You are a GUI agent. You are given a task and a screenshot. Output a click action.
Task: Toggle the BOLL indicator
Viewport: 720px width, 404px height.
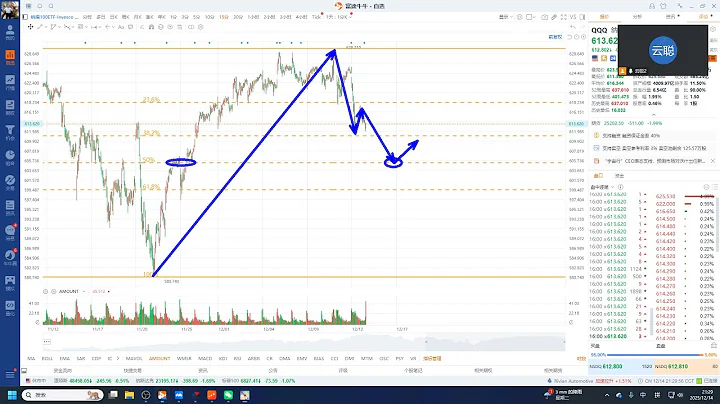coord(47,358)
